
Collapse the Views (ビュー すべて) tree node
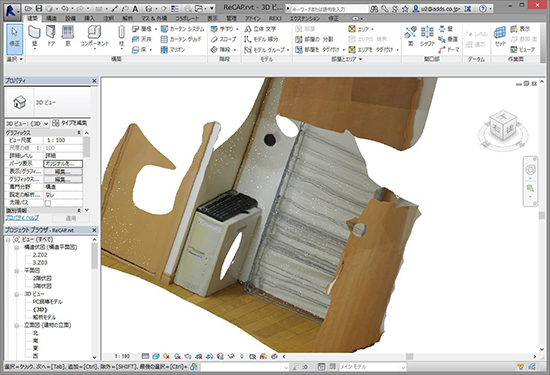[8, 240]
